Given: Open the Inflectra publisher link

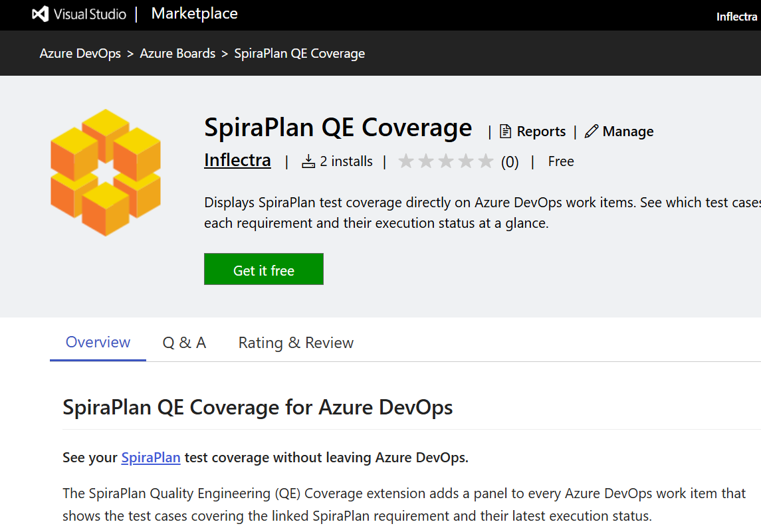Looking at the screenshot, I should [237, 160].
